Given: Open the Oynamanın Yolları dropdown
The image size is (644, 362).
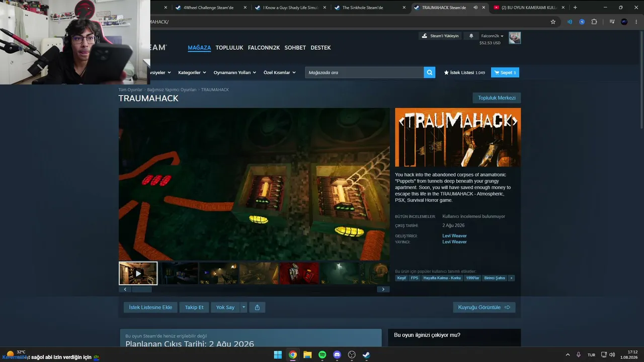Looking at the screenshot, I should [x=235, y=72].
